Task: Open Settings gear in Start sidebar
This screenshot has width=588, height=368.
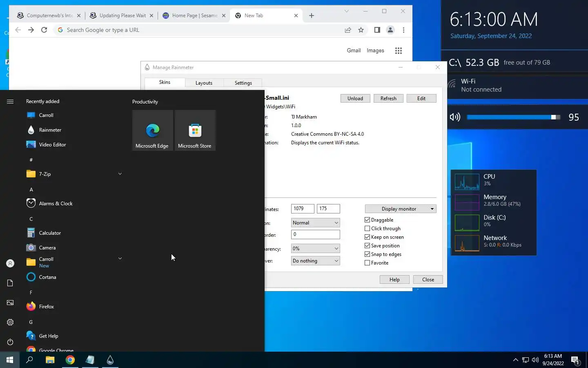Action: pos(10,322)
